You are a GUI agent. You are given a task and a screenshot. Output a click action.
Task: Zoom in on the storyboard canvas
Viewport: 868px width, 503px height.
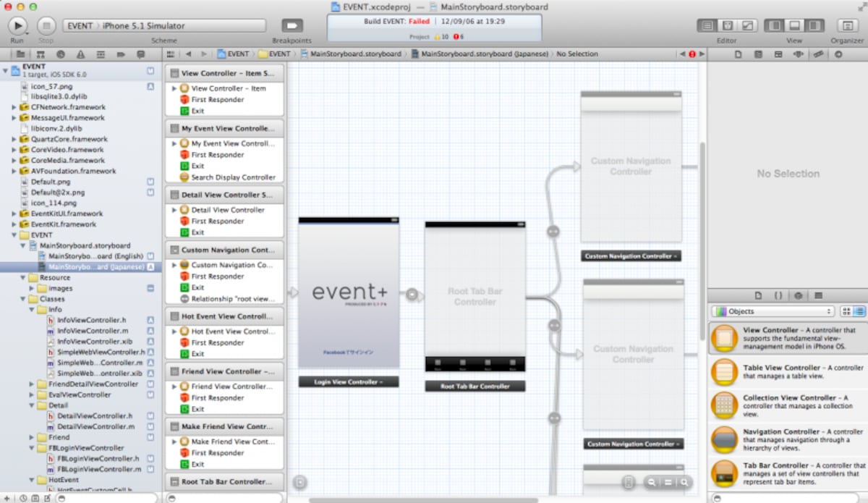(x=684, y=482)
